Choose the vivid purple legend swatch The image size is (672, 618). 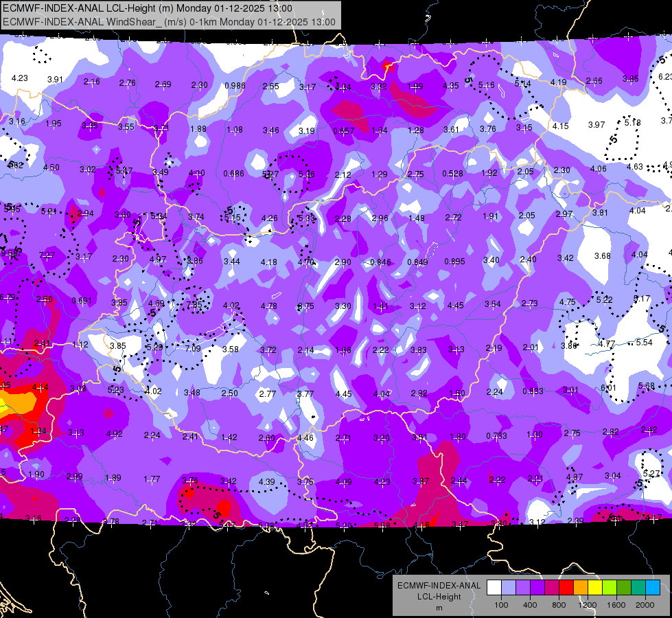537,588
